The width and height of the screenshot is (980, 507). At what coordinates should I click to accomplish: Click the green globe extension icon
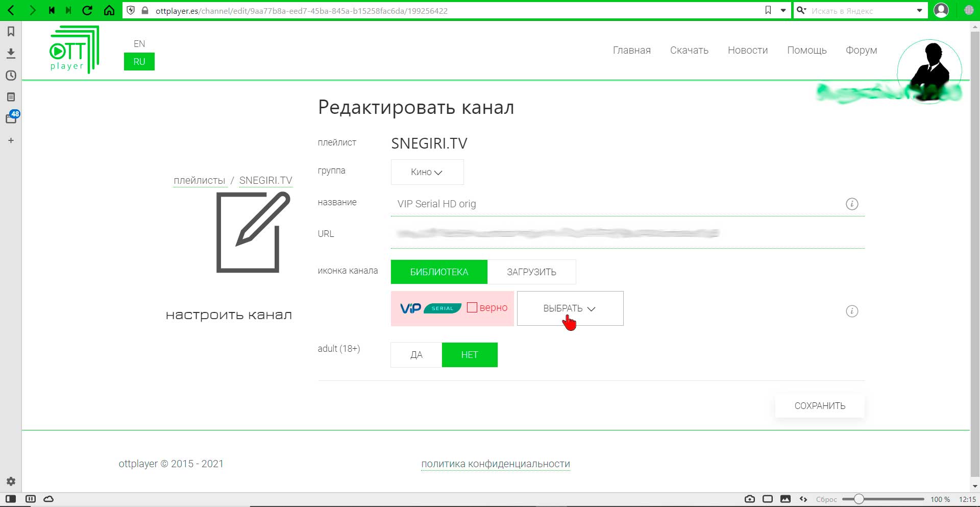point(969,10)
